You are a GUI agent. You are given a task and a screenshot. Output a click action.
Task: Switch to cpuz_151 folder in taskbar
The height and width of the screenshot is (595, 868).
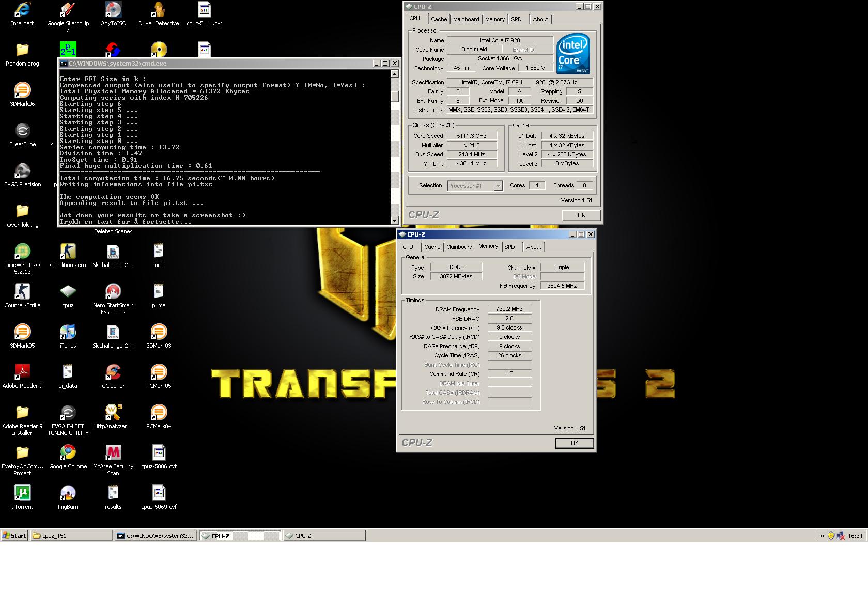[x=71, y=536]
